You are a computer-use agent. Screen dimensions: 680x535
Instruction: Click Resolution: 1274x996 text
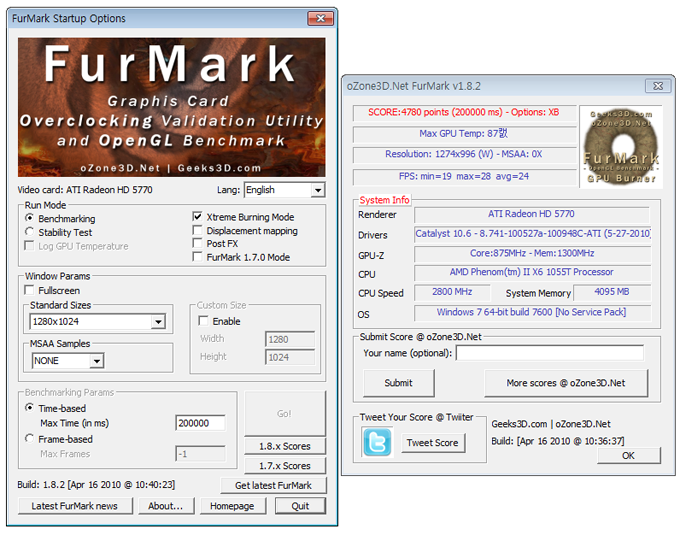(x=464, y=154)
